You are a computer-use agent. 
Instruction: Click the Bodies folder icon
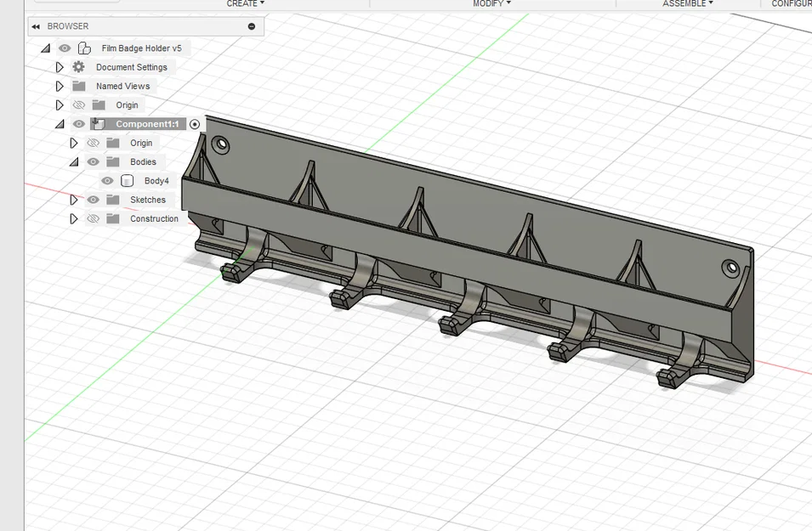point(113,162)
